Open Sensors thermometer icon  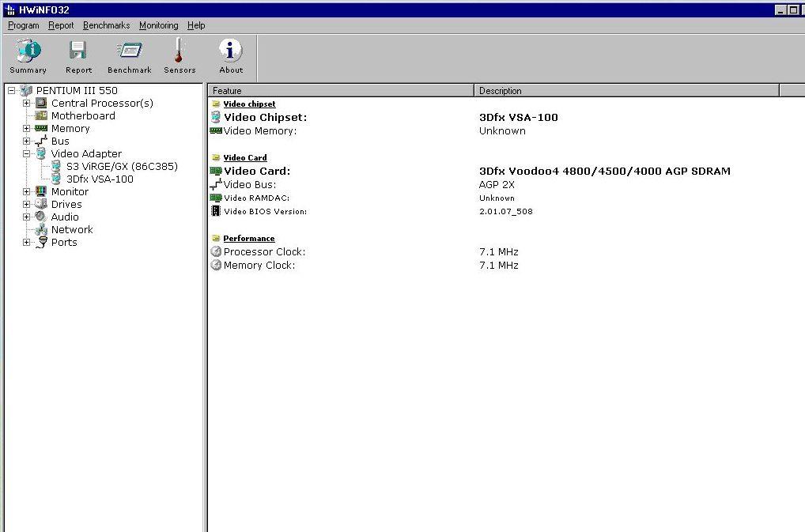179,50
